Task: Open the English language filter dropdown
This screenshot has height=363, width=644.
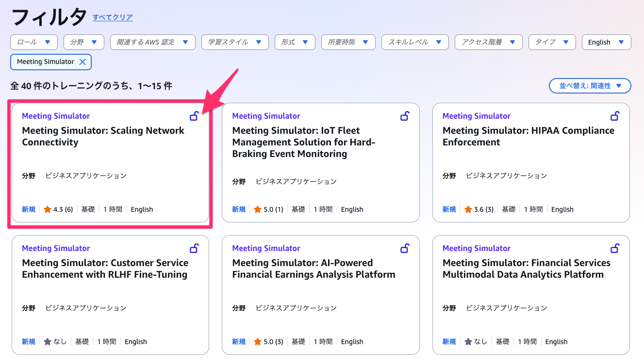Action: [x=606, y=42]
